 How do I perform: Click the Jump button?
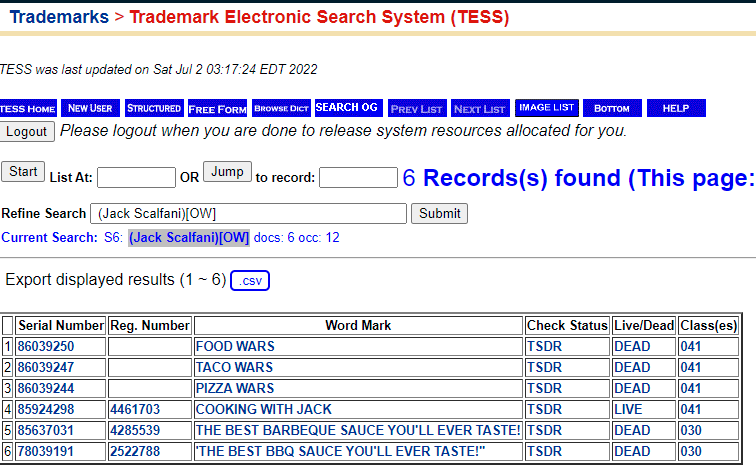228,172
